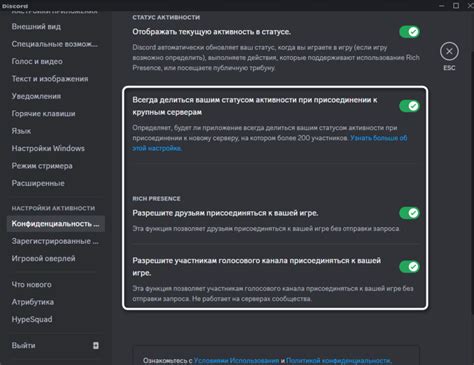Open Политикой конфиденциальности link
The image size is (474, 365).
click(x=338, y=360)
